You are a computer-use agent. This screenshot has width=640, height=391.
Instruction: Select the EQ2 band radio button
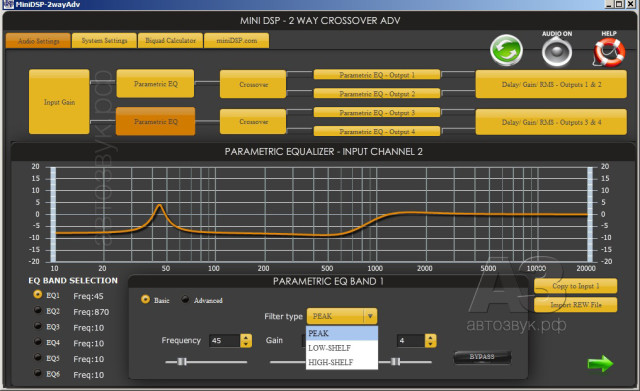[38, 310]
